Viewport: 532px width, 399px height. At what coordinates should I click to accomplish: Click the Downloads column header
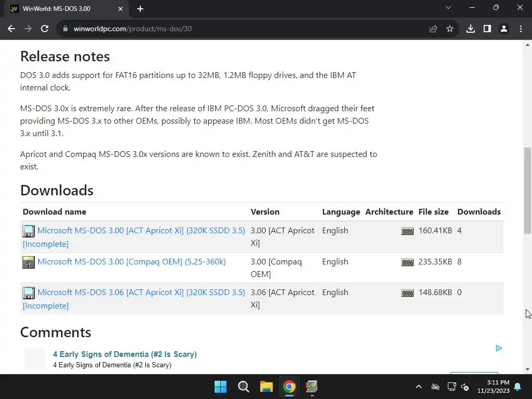click(478, 212)
